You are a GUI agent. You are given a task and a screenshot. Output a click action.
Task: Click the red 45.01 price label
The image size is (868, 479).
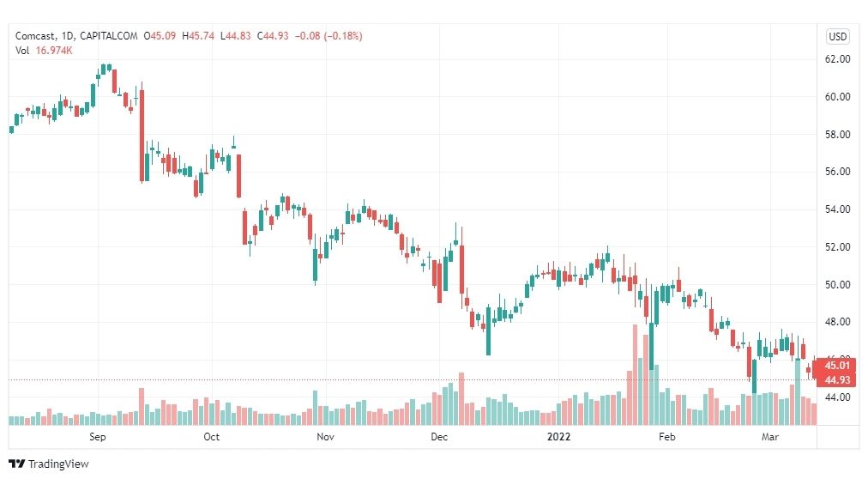point(836,366)
